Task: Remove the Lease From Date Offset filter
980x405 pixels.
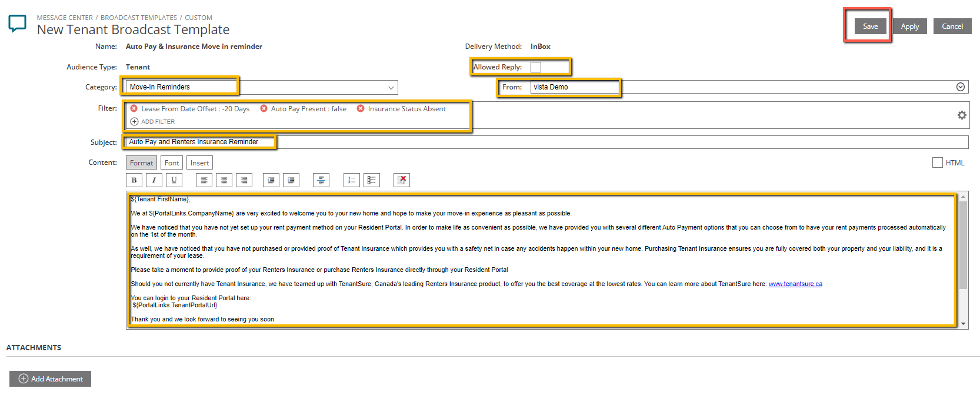Action: [x=134, y=108]
